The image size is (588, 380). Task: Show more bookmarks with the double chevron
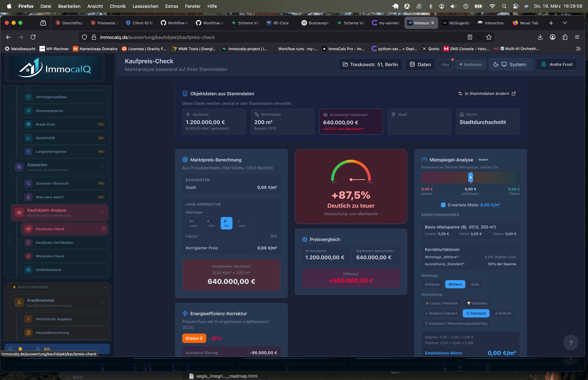tap(578, 49)
